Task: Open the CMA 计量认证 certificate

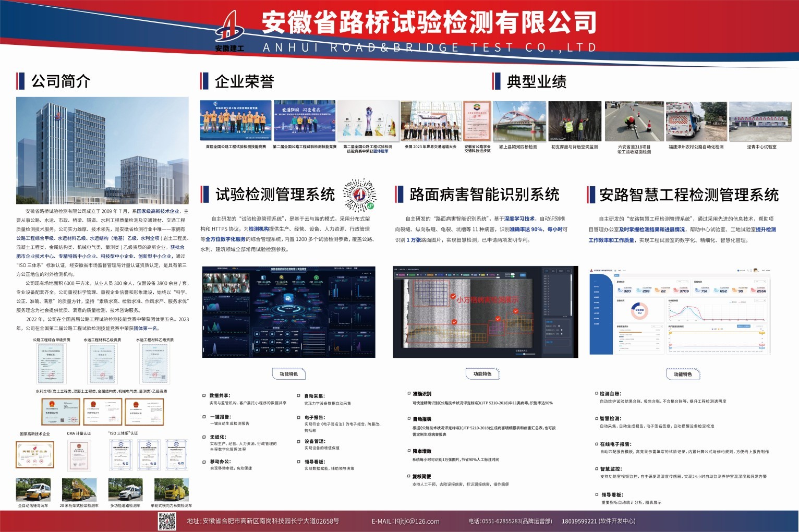Action: (79, 455)
